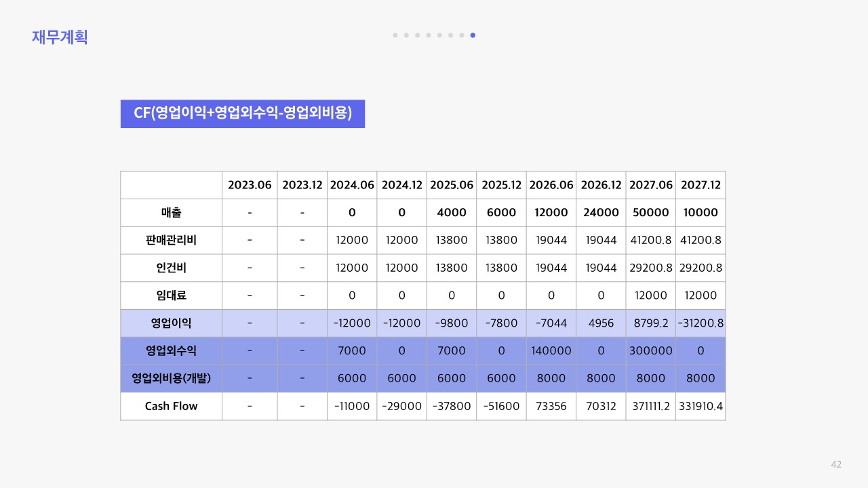Image resolution: width=868 pixels, height=488 pixels.
Task: Select 인건비 value 29200.8 under 2027.12
Action: point(701,268)
